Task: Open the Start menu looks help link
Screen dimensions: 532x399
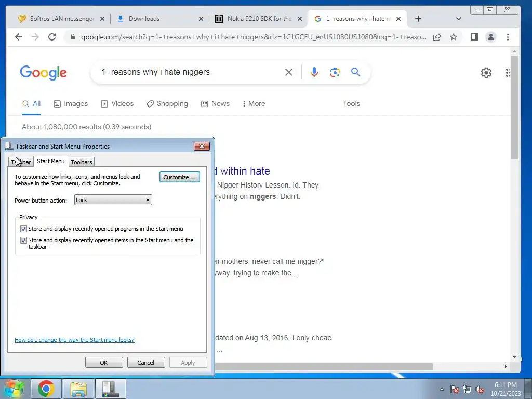Action: pyautogui.click(x=75, y=340)
